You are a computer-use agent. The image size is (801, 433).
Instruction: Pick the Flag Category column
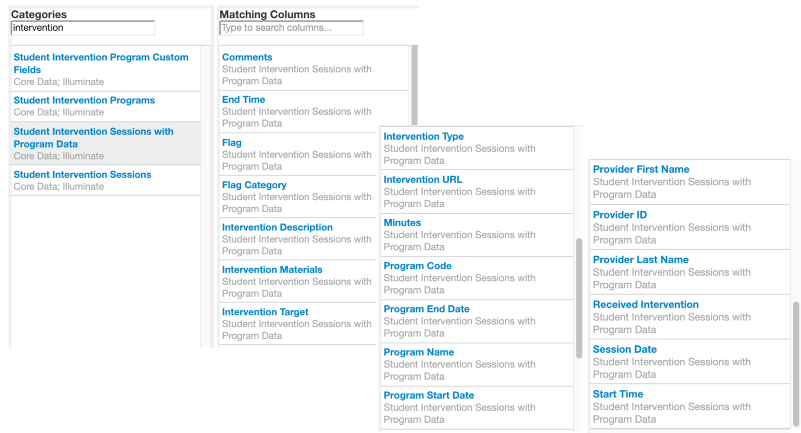tap(254, 185)
